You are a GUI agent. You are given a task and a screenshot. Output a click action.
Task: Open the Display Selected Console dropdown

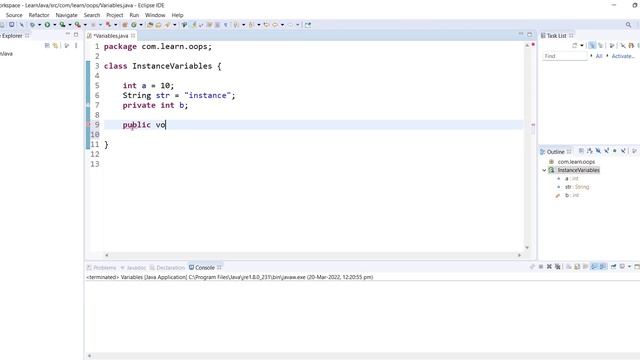(x=629, y=267)
